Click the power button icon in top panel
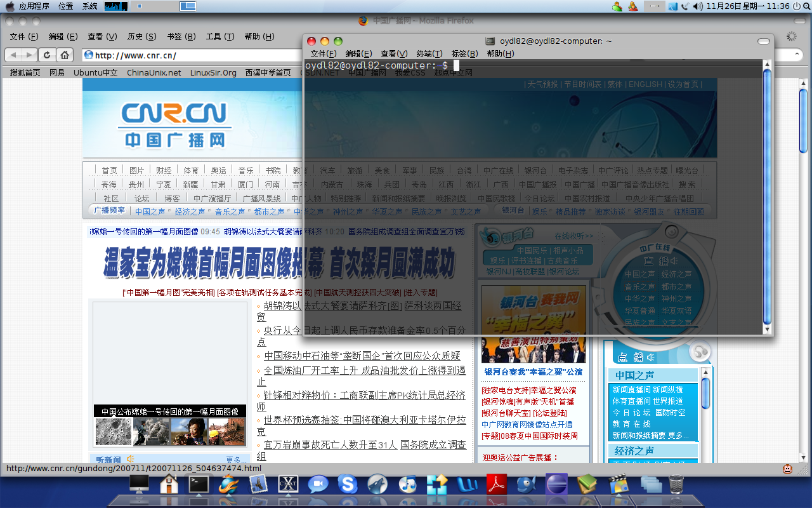The width and height of the screenshot is (812, 508). pos(798,6)
